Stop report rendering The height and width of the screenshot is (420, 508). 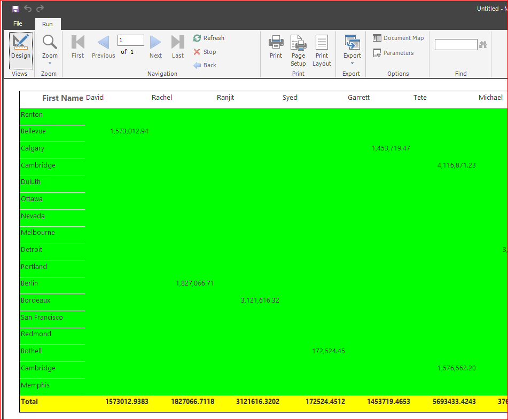click(205, 52)
